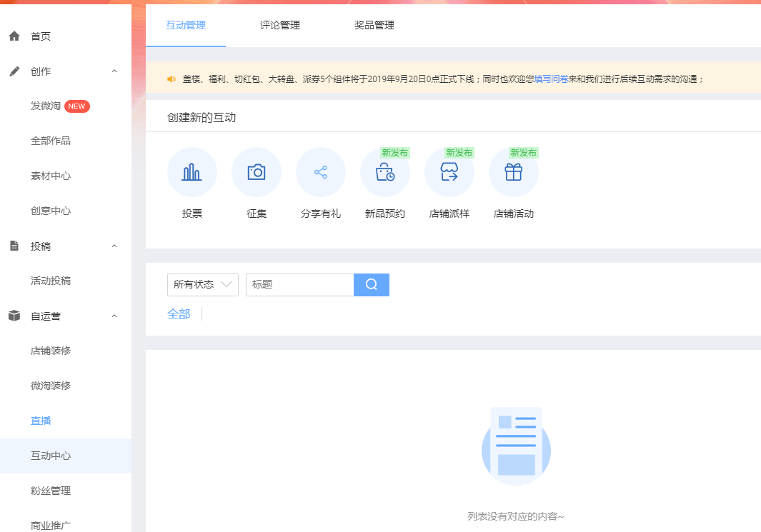Image resolution: width=761 pixels, height=532 pixels.
Task: Open the 新品预约 shopping bag icon
Action: click(384, 172)
